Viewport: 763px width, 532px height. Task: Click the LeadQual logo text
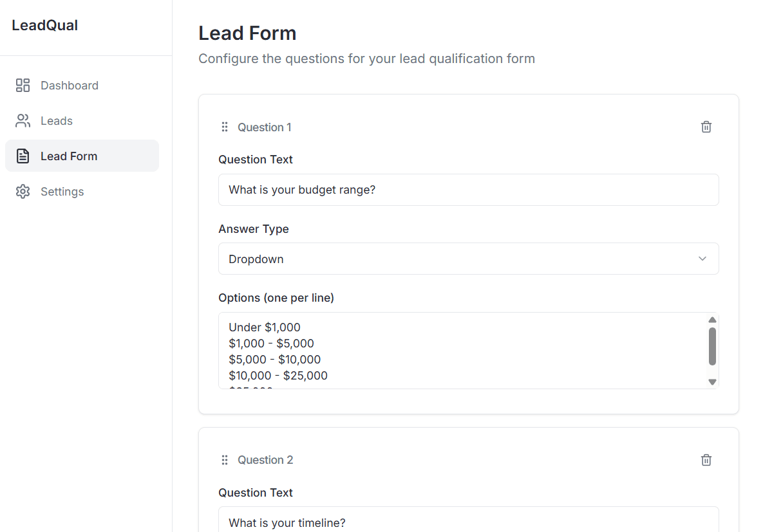pos(45,26)
